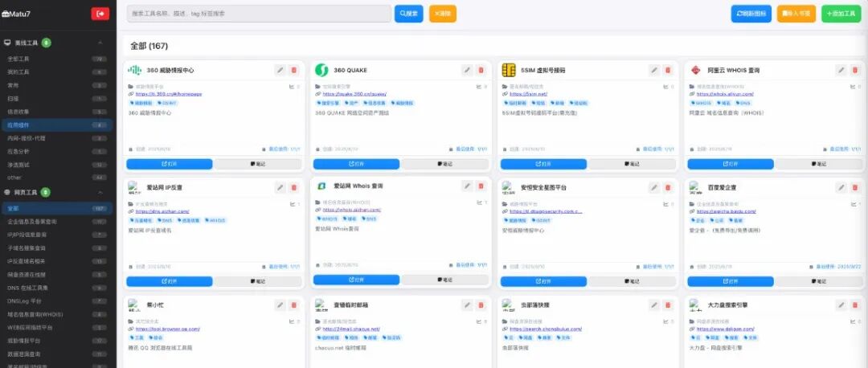Click the trash icon on 大力盘搜索引擎 card
The width and height of the screenshot is (868, 368).
(855, 305)
